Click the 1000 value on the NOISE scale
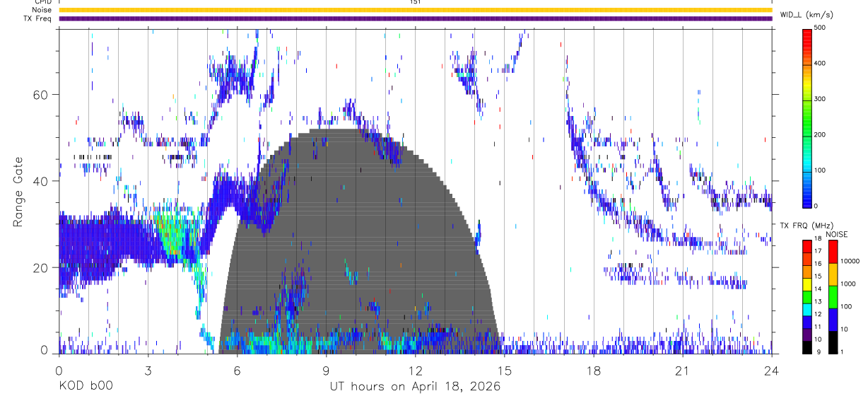 [x=848, y=284]
